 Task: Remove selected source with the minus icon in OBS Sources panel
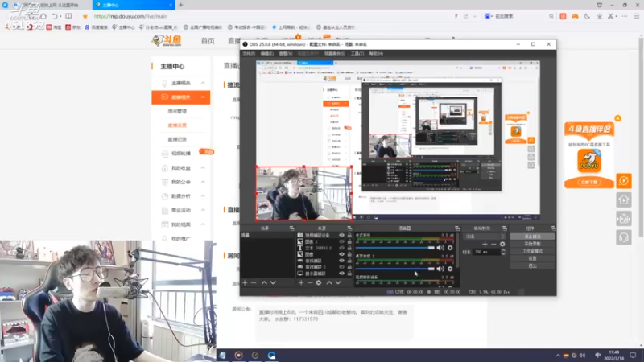310,283
